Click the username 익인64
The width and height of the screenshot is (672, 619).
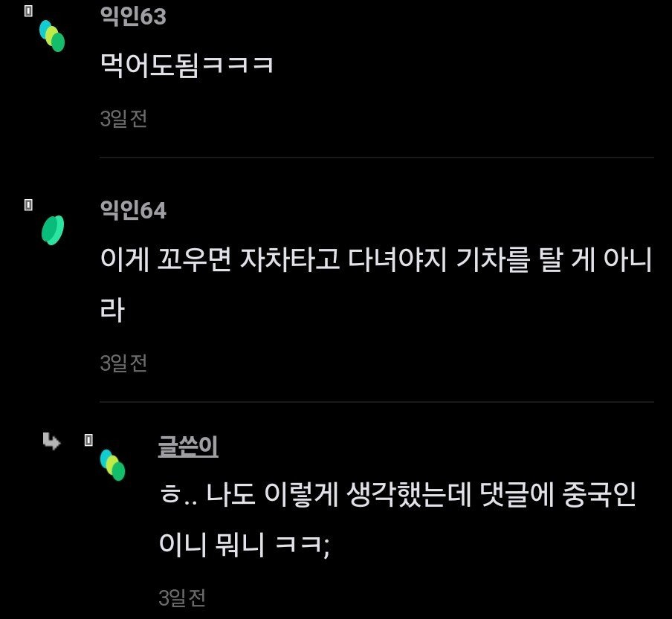(133, 210)
